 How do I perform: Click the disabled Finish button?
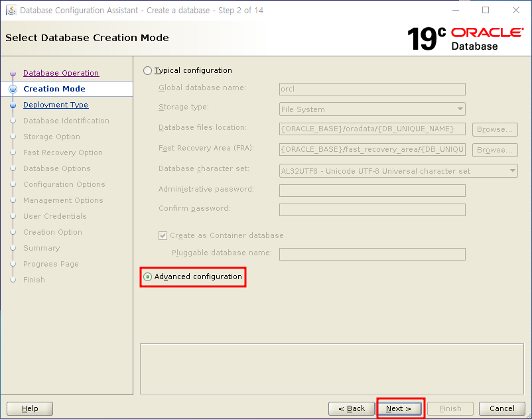pyautogui.click(x=450, y=408)
